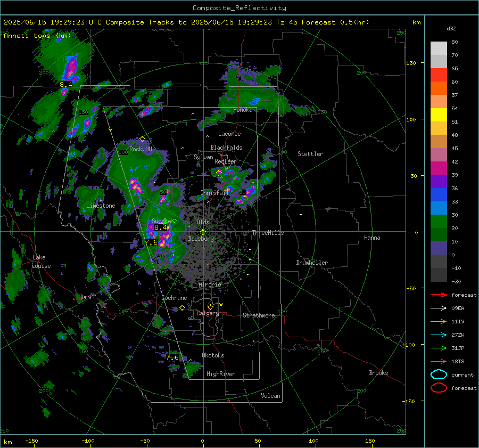Image resolution: width=479 pixels, height=448 pixels.
Task: Click the Composite_Reflectivity title
Action: [x=240, y=8]
